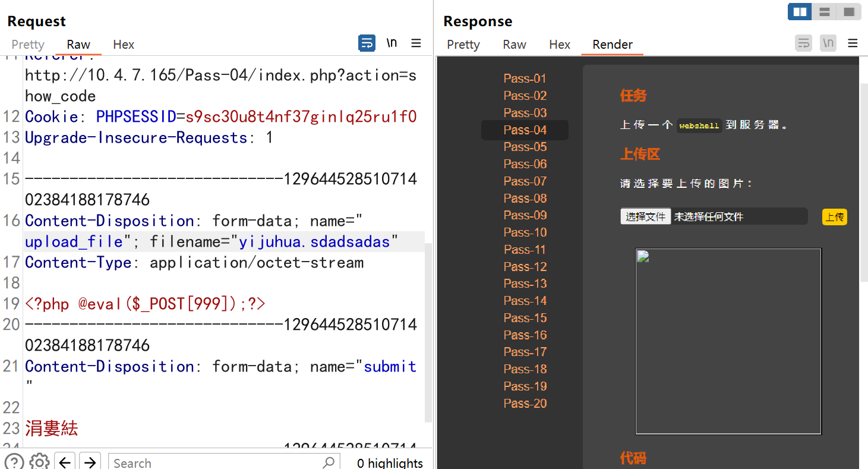This screenshot has width=868, height=469.
Task: Select the side-by-side split layout icon
Action: 800,11
